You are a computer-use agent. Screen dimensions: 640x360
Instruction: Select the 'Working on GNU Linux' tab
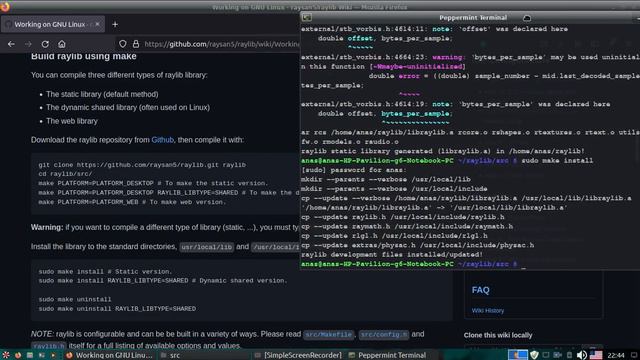53,24
